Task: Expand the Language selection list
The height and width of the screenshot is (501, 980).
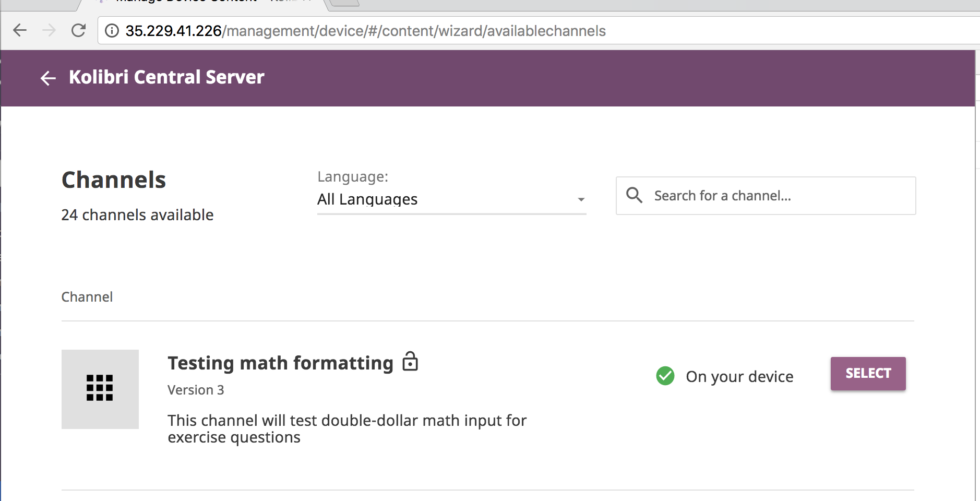Action: click(451, 199)
